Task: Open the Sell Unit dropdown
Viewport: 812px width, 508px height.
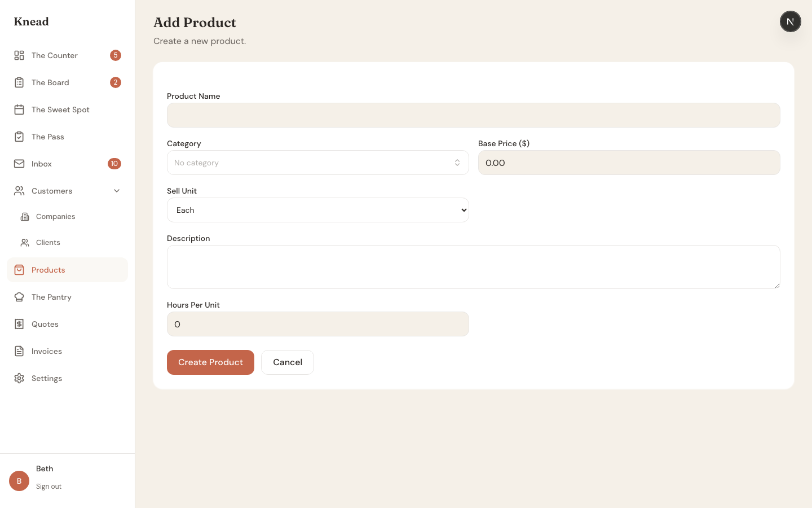Action: click(x=318, y=210)
